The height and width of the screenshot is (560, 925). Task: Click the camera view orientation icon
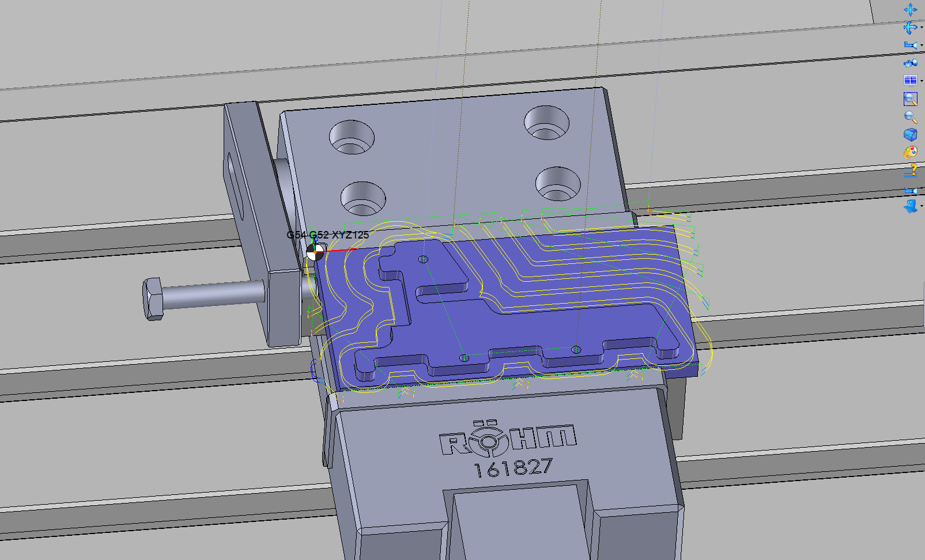(909, 45)
